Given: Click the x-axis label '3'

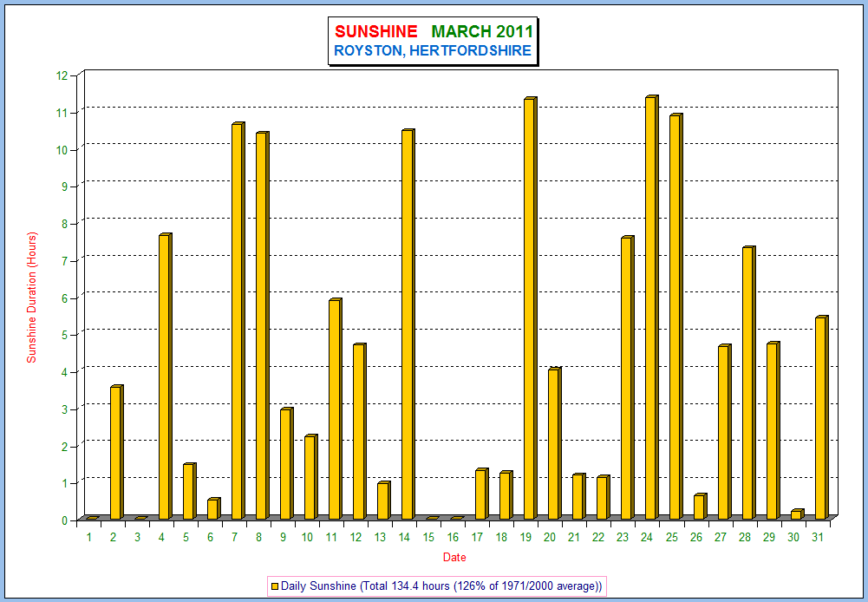Looking at the screenshot, I should [x=137, y=537].
